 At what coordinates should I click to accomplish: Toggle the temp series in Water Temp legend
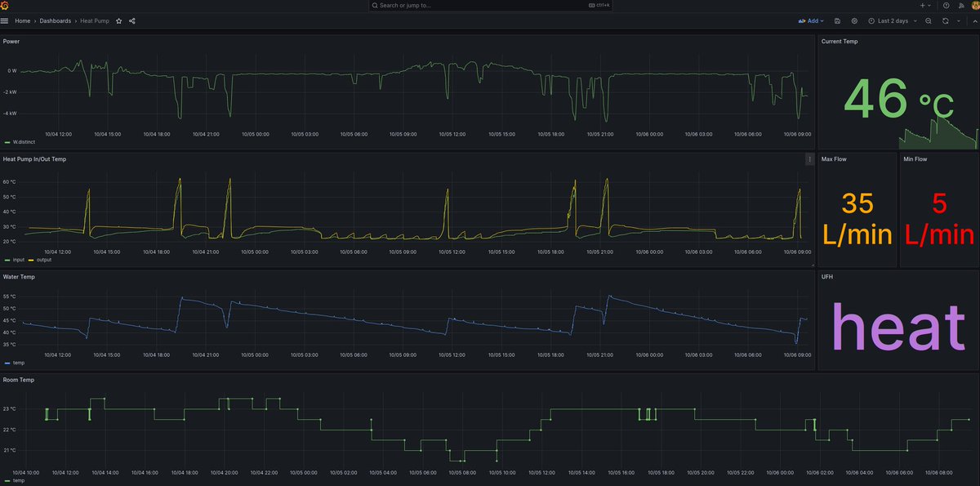click(x=16, y=363)
